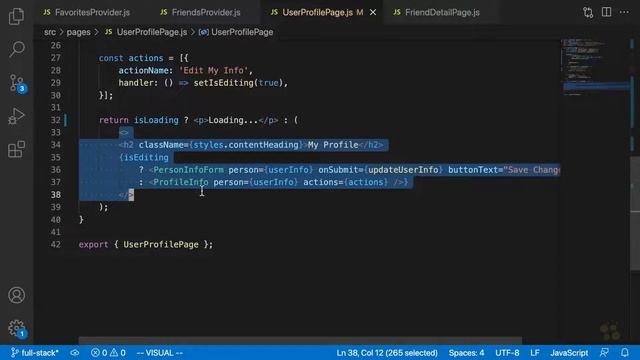Close the UserProfilePage.js tab

coord(373,13)
